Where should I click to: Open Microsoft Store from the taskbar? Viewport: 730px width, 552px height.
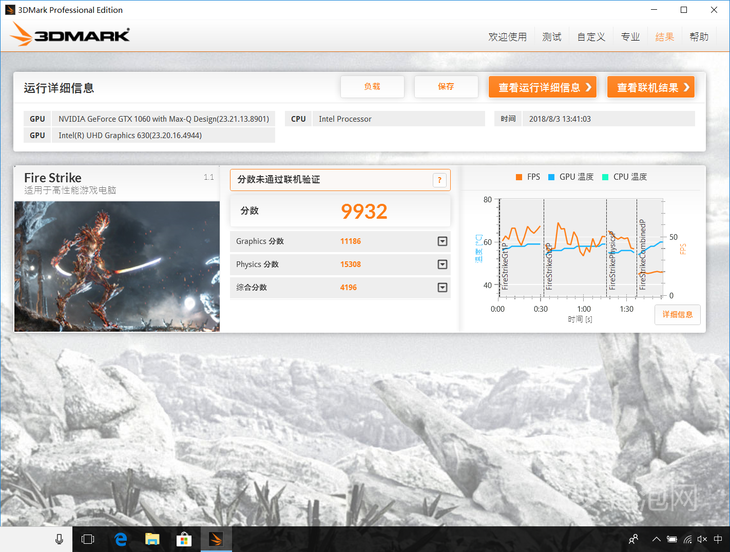[184, 539]
